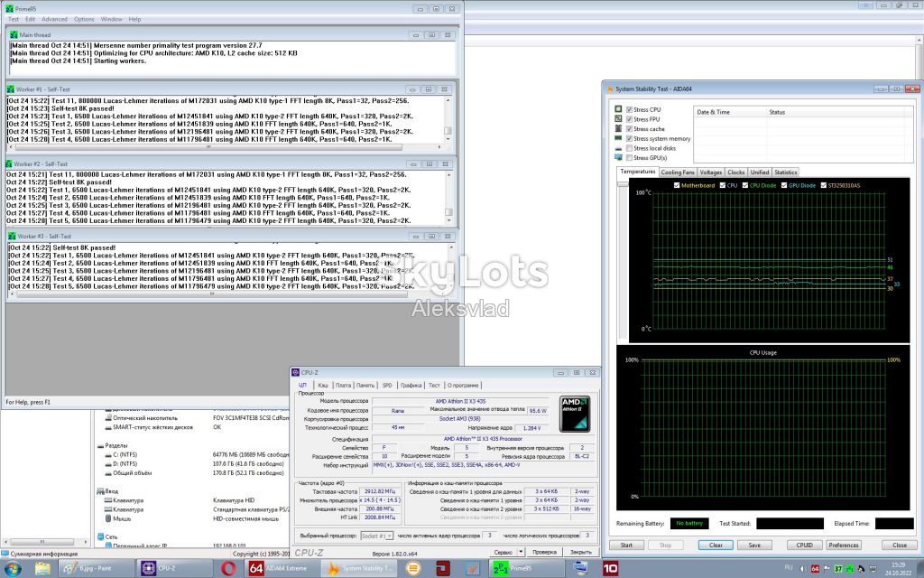Click the Закрыть button in CPU-Z

click(580, 552)
